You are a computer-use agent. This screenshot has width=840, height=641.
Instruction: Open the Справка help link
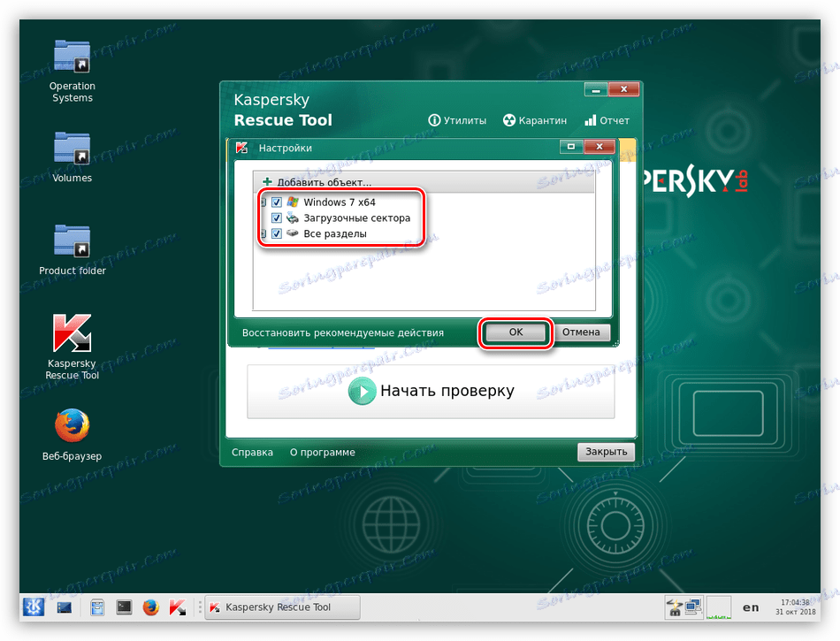pyautogui.click(x=252, y=452)
